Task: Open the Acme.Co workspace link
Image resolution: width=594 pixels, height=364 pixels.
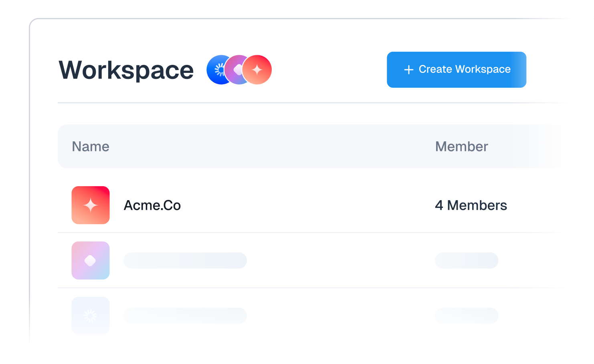Action: point(152,205)
